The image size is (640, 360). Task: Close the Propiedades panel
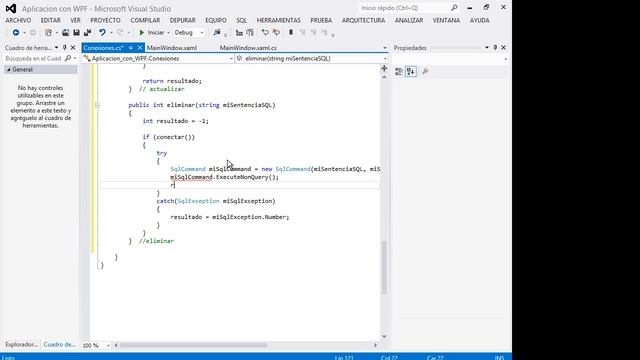click(503, 48)
